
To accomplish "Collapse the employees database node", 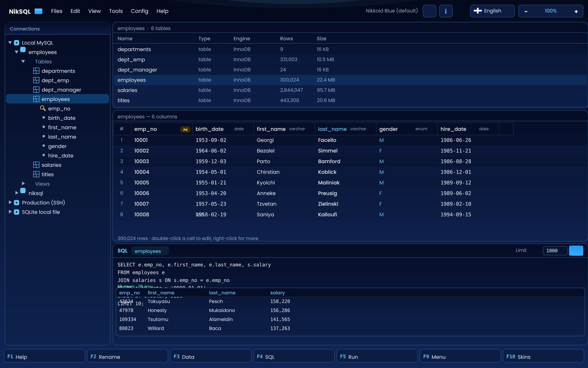I will (x=17, y=52).
